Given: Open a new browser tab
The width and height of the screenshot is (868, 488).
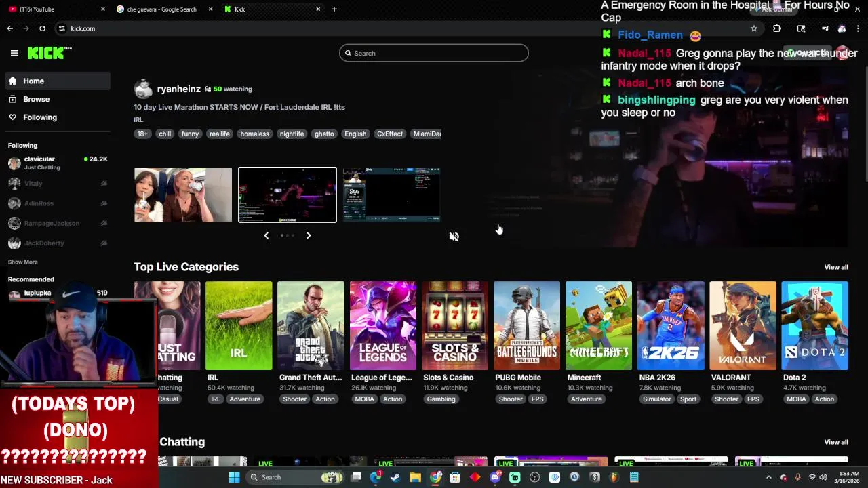Looking at the screenshot, I should pyautogui.click(x=334, y=9).
